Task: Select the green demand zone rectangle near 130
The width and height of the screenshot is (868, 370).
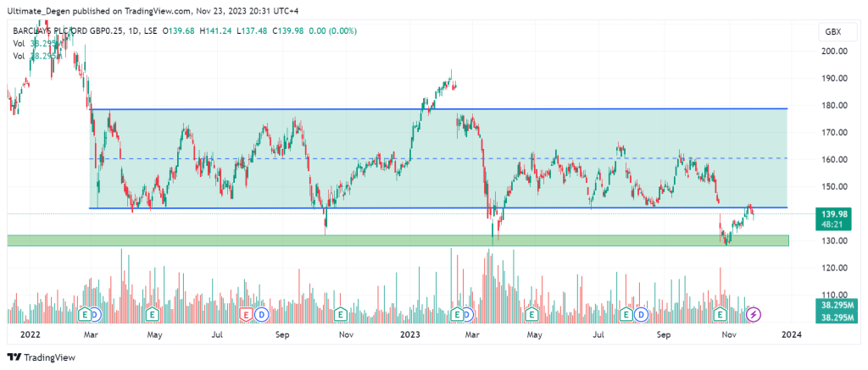Action: (398, 240)
